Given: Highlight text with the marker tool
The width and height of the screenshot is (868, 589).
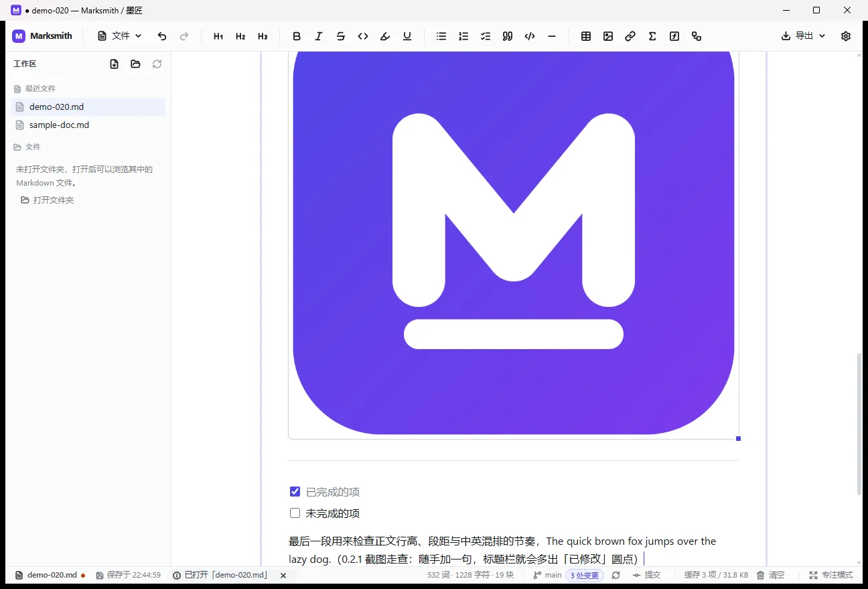Looking at the screenshot, I should [385, 36].
